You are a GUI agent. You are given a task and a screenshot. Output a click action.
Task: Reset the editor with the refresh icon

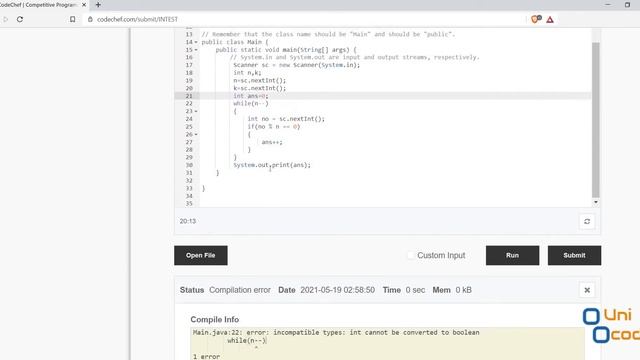(x=587, y=221)
